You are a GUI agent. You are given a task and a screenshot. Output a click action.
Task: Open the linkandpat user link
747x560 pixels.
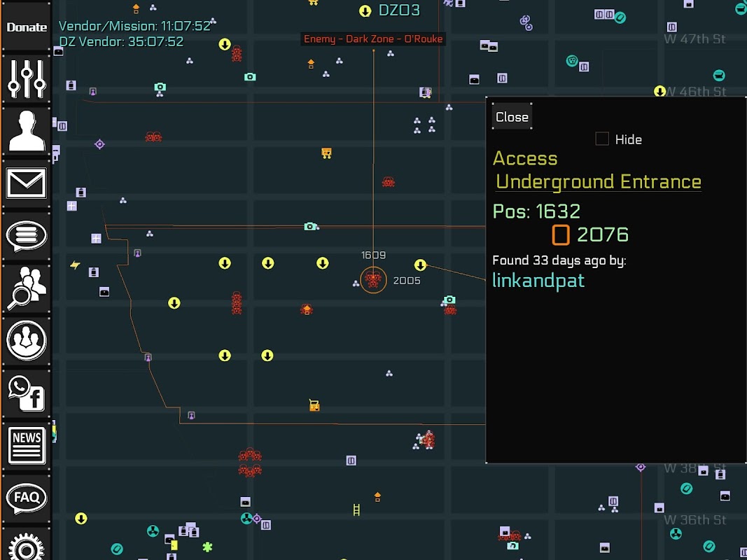[538, 281]
